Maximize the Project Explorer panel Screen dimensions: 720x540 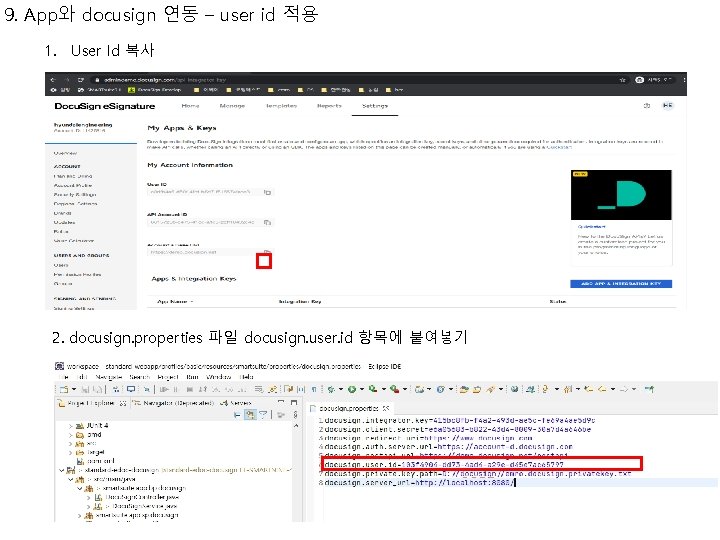pyautogui.click(x=294, y=402)
